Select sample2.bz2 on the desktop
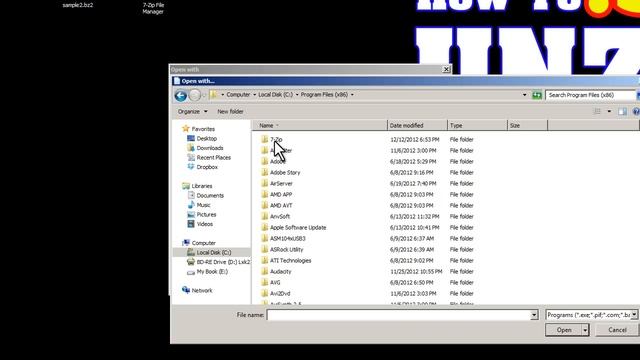This screenshot has height=360, width=640. click(x=78, y=5)
